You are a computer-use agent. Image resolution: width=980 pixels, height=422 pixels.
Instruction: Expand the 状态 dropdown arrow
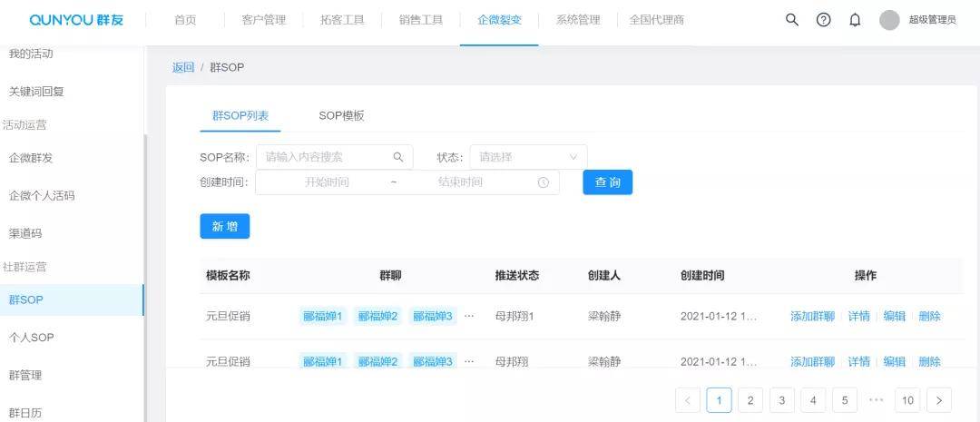coord(573,157)
